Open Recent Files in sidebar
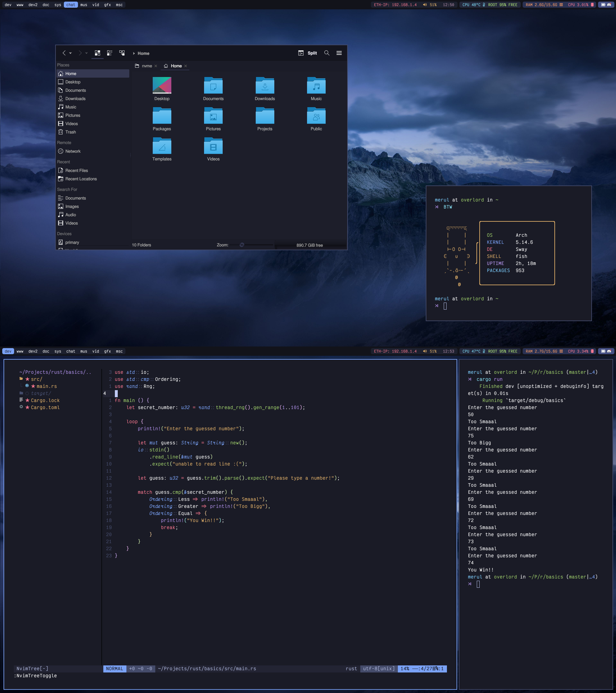 pyautogui.click(x=76, y=171)
